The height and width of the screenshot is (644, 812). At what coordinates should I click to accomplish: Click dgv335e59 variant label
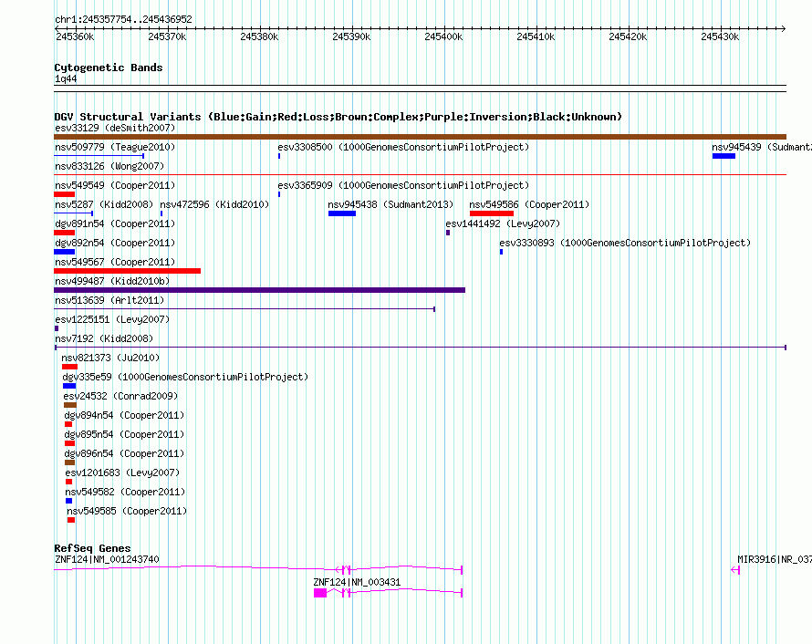(x=185, y=377)
